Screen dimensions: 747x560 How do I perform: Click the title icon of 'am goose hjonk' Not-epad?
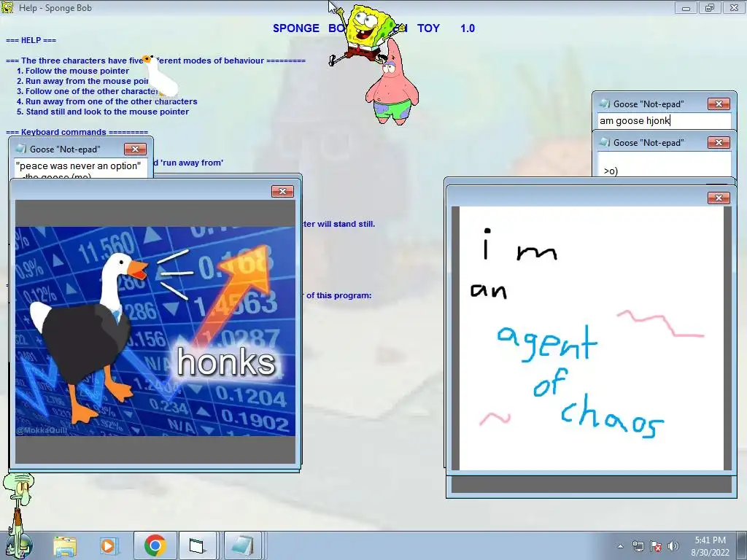(x=605, y=104)
